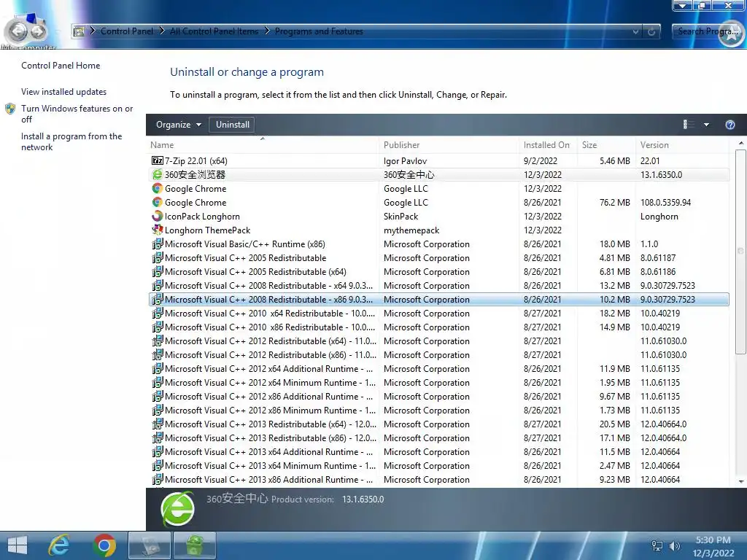Open Turn Windows features on or off
Screen dimensions: 747x560
point(77,114)
